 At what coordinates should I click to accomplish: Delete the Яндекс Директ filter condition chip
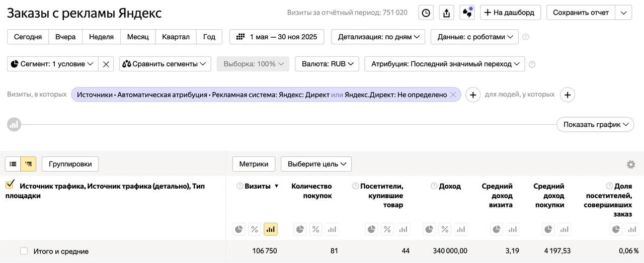453,95
